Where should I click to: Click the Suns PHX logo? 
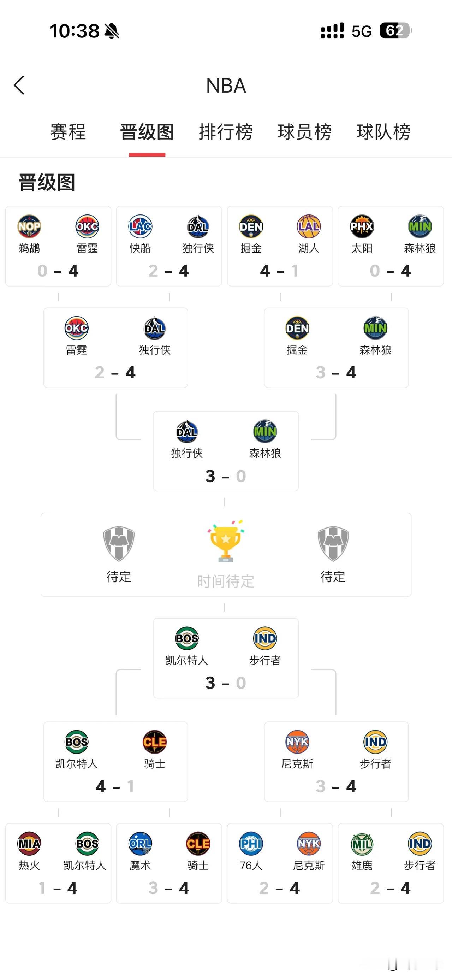[361, 226]
